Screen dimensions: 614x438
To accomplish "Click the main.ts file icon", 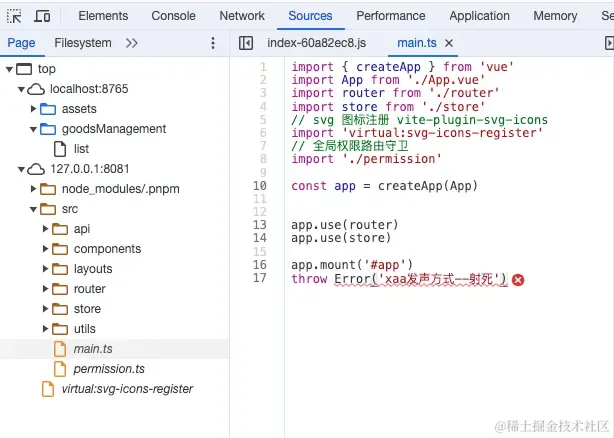I will tap(60, 349).
